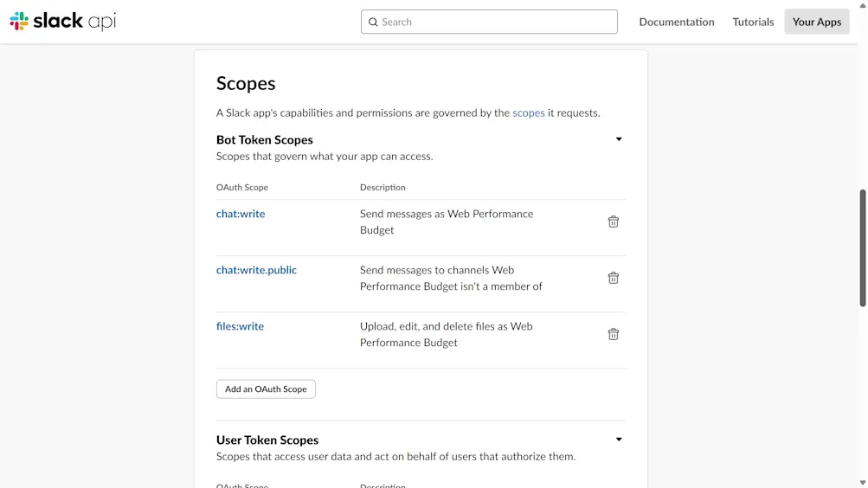The width and height of the screenshot is (868, 488).
Task: Click the scrollbar down arrow
Action: [863, 483]
